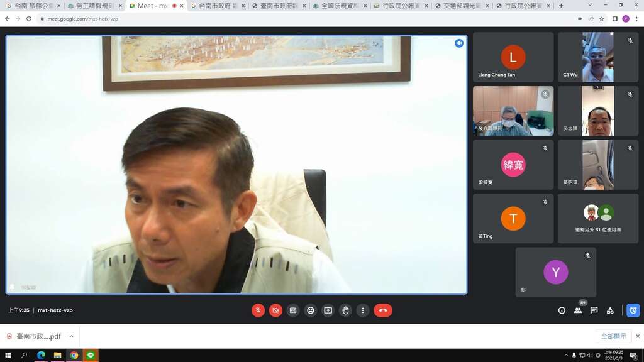
Task: Leave the call with red hang-up button
Action: click(383, 310)
